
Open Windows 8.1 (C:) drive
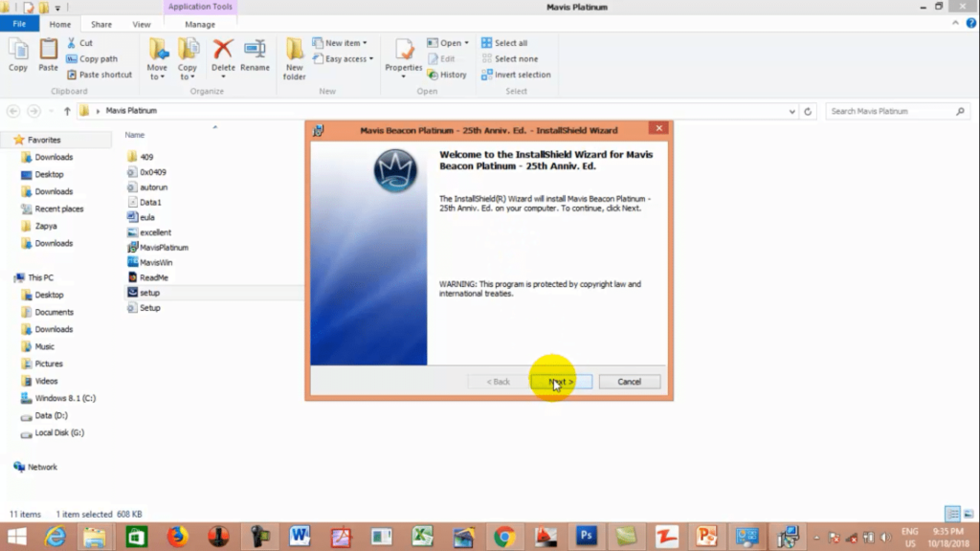58,398
